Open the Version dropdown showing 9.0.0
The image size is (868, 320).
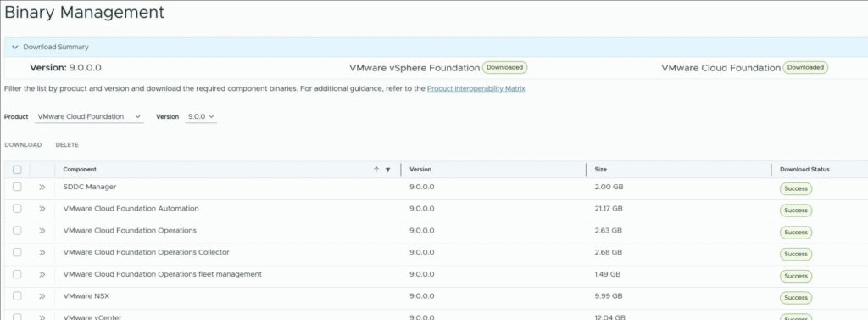click(201, 116)
